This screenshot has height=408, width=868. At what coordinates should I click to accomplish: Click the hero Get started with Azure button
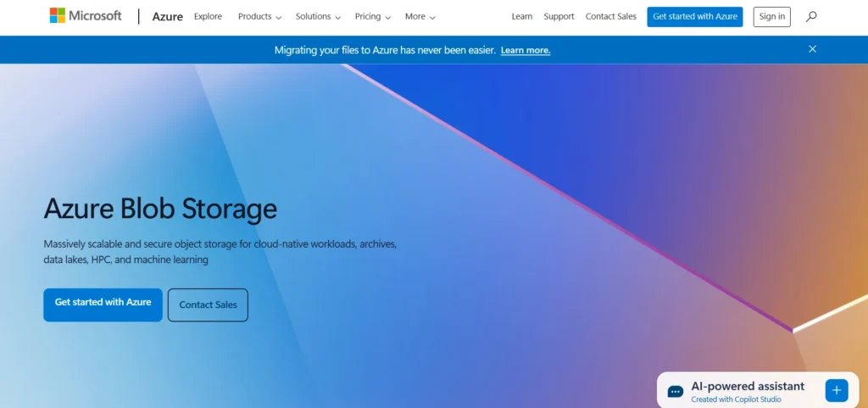point(103,305)
